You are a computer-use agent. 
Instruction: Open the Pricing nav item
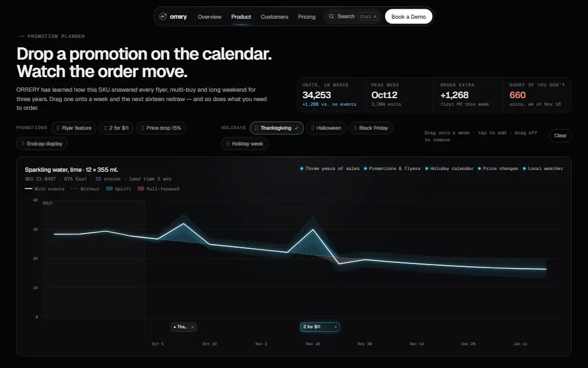307,17
